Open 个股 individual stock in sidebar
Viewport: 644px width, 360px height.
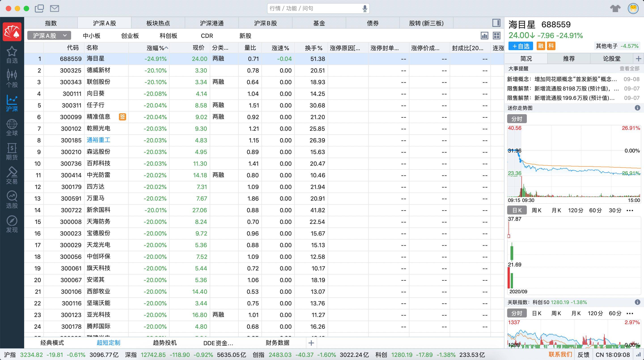tap(12, 79)
